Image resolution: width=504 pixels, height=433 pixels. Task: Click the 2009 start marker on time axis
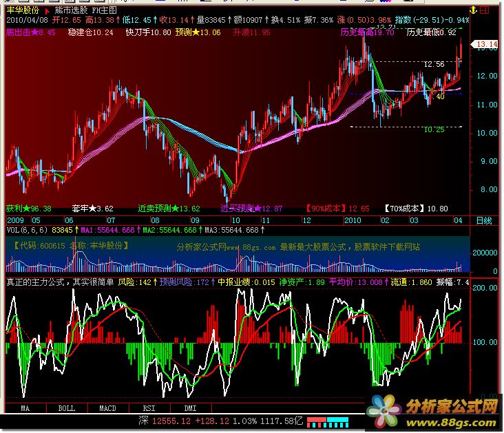pyautogui.click(x=15, y=220)
